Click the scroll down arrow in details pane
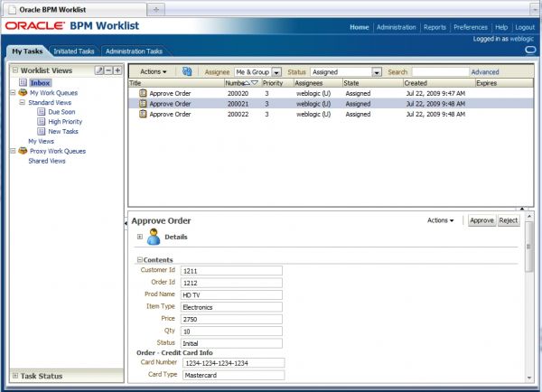This screenshot has width=542, height=392. tap(529, 378)
